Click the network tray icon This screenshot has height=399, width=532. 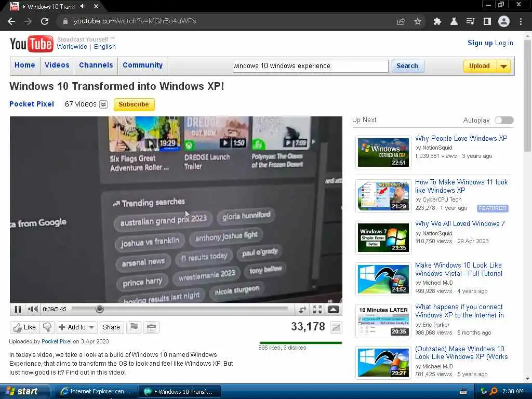pyautogui.click(x=484, y=391)
